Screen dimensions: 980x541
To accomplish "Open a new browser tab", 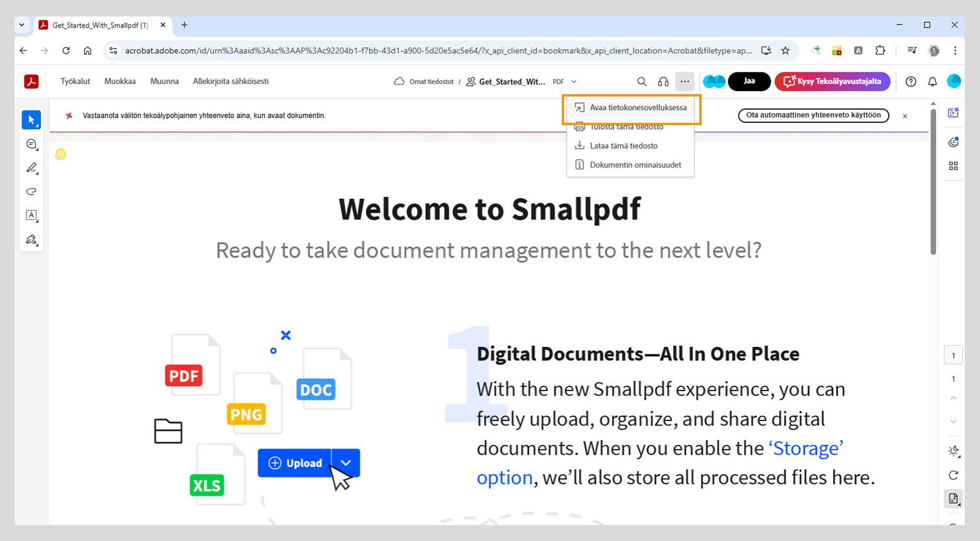I will [x=184, y=25].
